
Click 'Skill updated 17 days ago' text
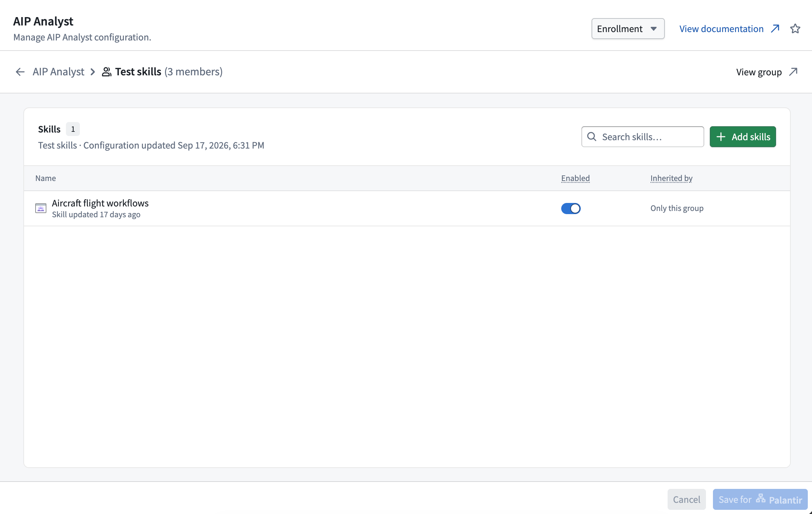coord(96,214)
